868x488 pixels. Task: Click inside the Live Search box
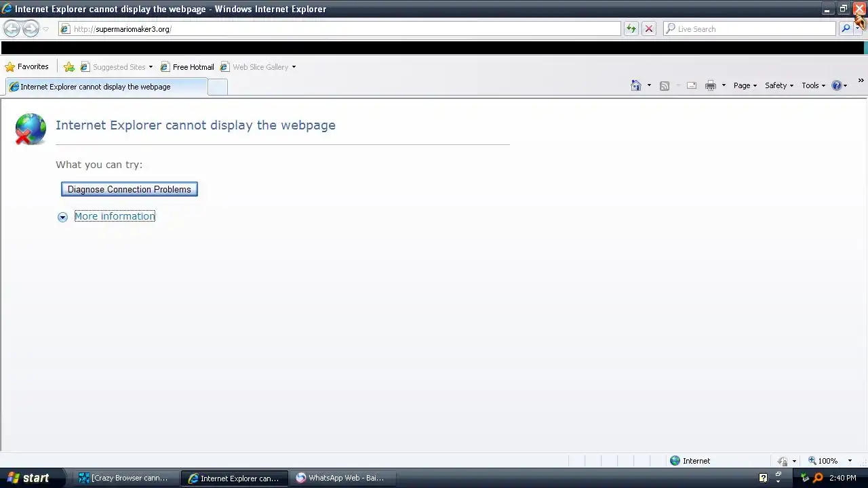point(749,29)
